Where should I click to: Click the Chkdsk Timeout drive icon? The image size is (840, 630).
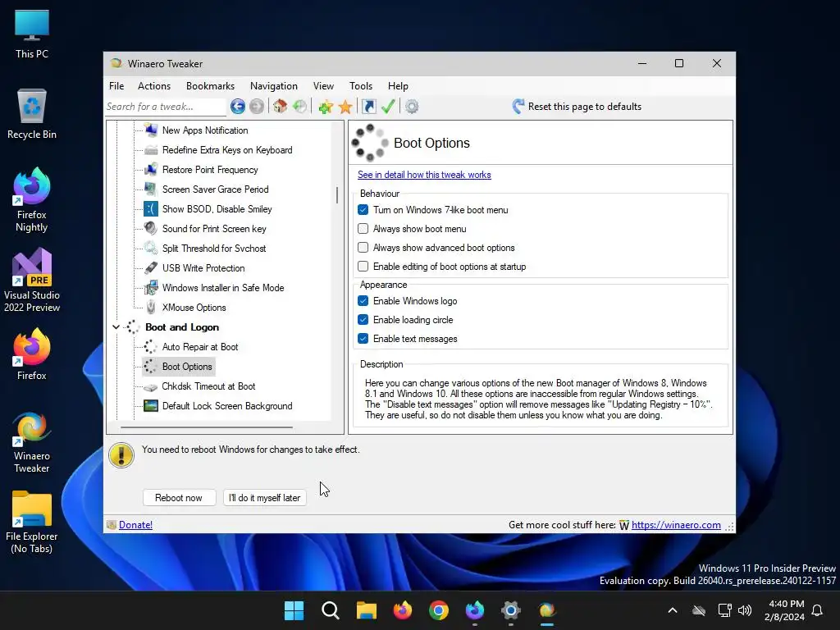click(151, 387)
